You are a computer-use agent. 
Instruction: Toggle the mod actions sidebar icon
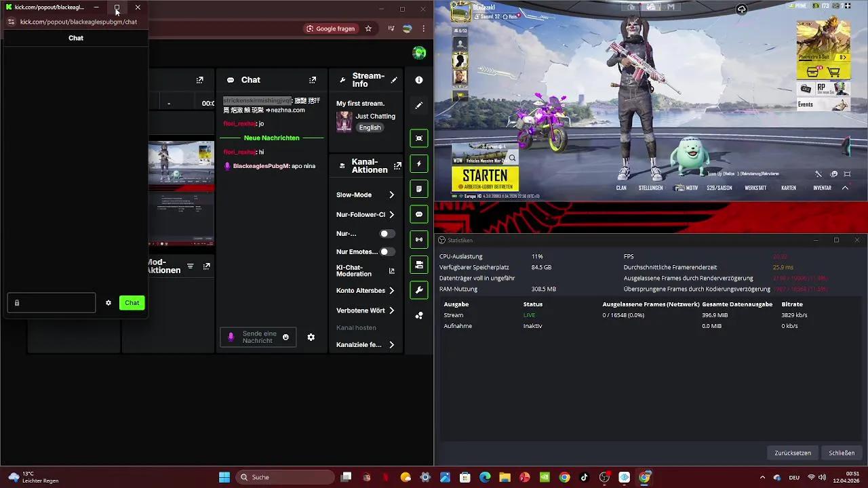click(419, 265)
